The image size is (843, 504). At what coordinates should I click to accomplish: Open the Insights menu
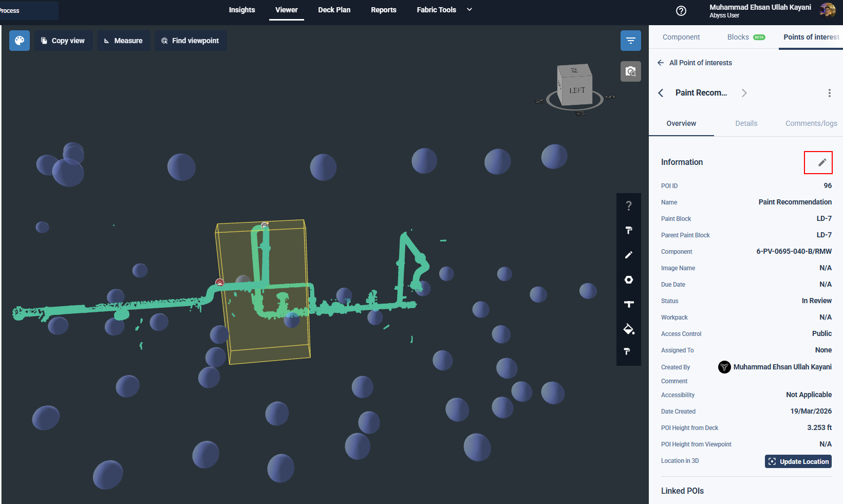(241, 10)
